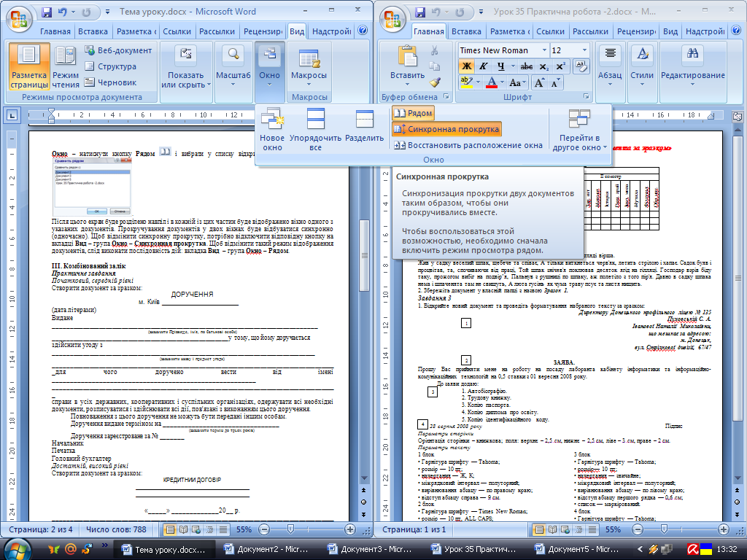Open Буфер обмена dialog launcher

coord(446,97)
